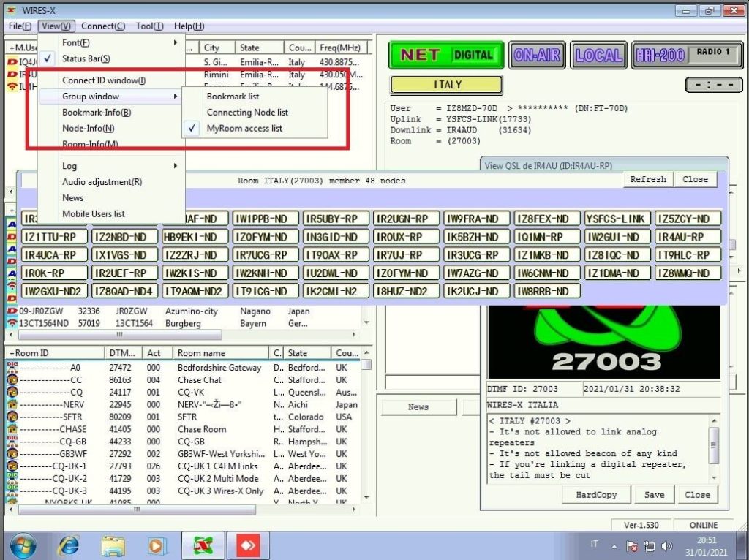The width and height of the screenshot is (749, 560).
Task: Select node IW1PPB-ND
Action: 266,219
